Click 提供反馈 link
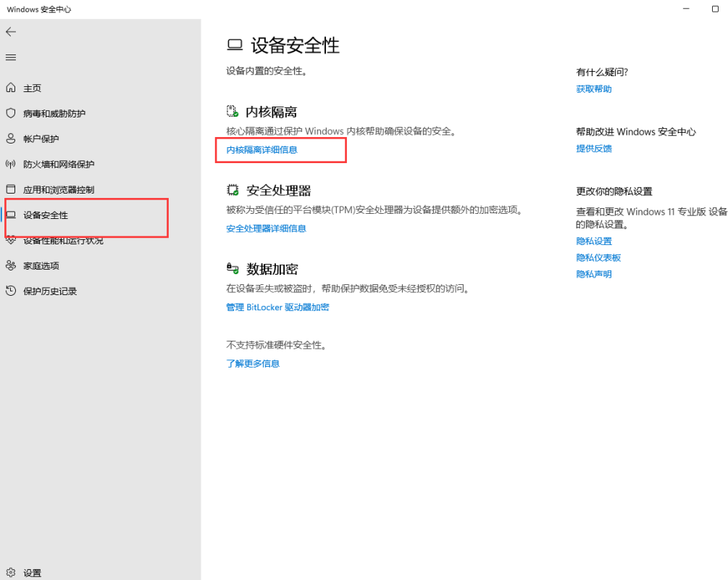 pyautogui.click(x=594, y=149)
